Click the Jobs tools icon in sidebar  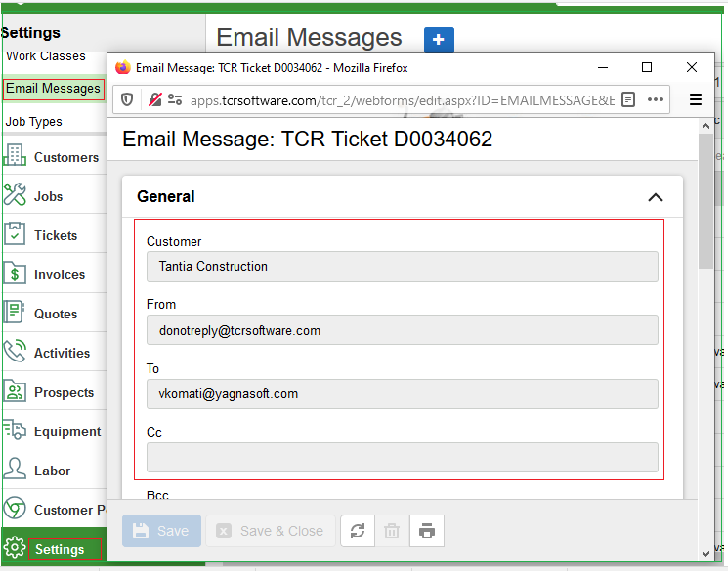[x=14, y=196]
